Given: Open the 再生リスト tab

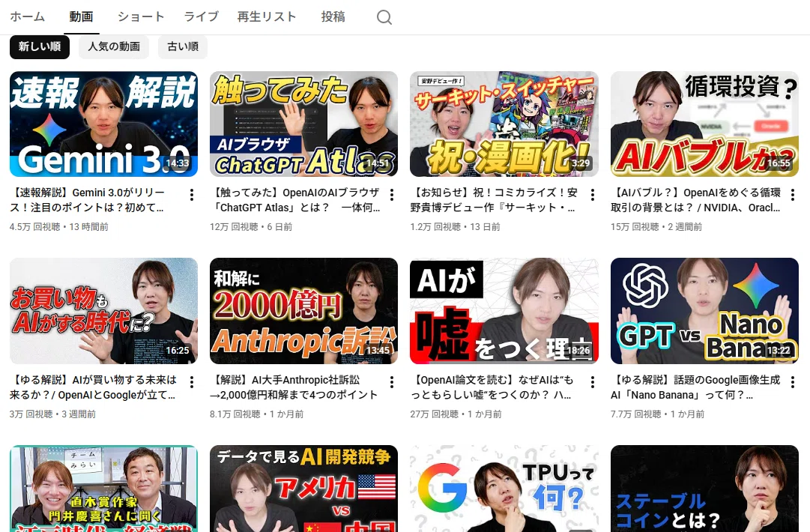Looking at the screenshot, I should pos(267,16).
